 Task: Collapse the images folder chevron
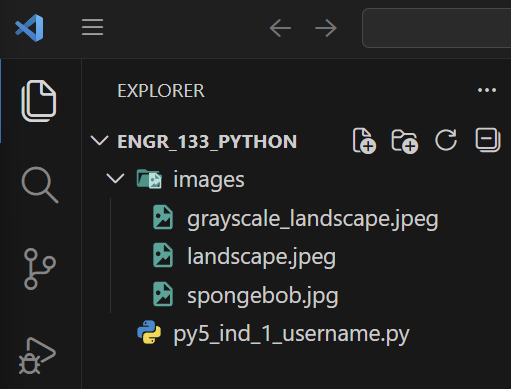[x=115, y=178]
